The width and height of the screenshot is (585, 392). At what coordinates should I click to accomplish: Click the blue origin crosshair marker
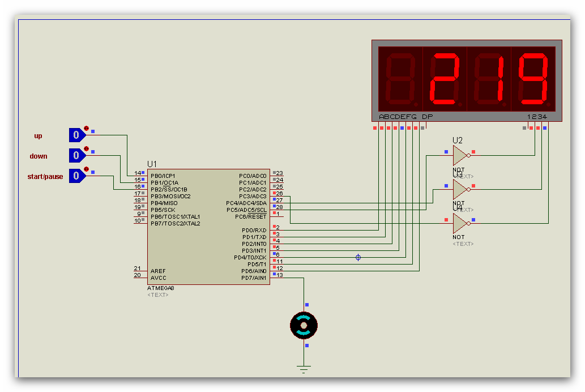pos(358,258)
